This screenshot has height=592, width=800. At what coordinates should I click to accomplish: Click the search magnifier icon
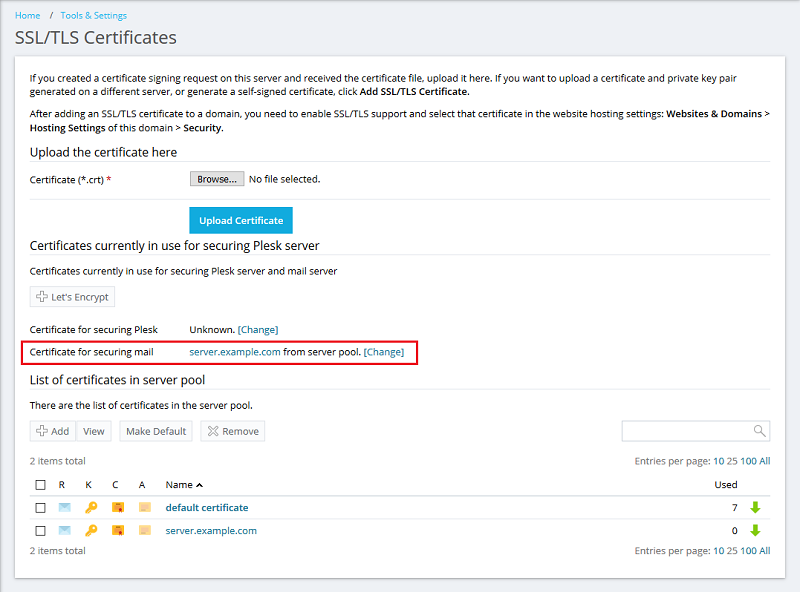(760, 431)
